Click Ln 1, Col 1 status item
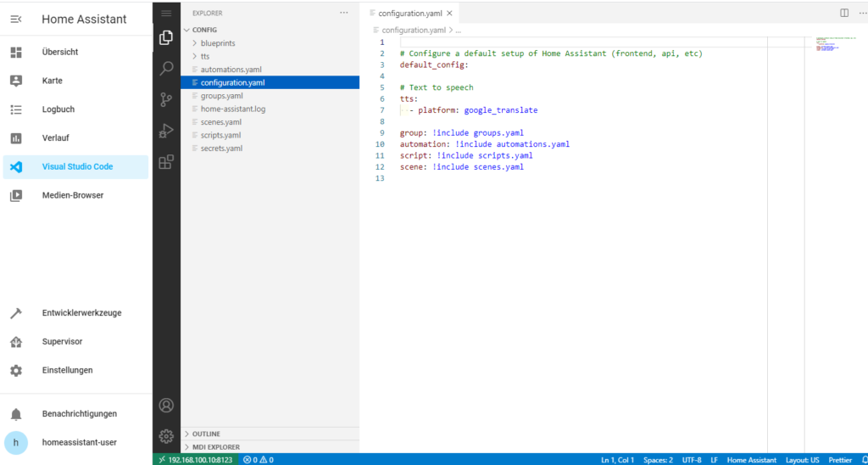The width and height of the screenshot is (868, 465). pyautogui.click(x=618, y=460)
